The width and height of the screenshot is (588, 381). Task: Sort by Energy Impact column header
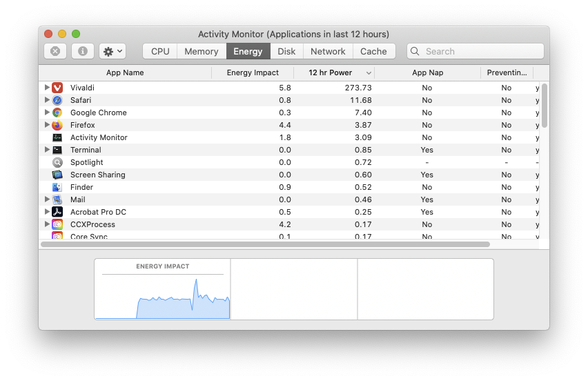[253, 72]
